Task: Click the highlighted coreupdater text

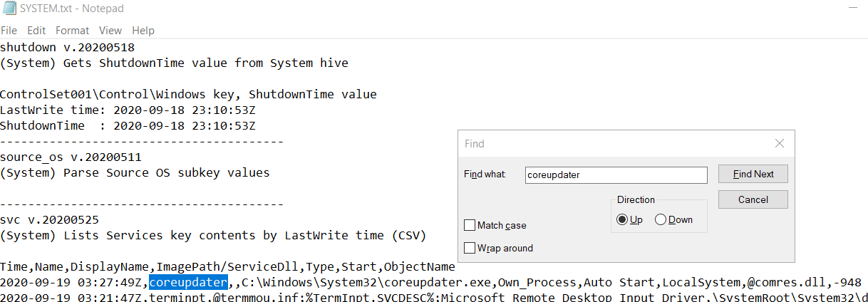Action: point(188,283)
